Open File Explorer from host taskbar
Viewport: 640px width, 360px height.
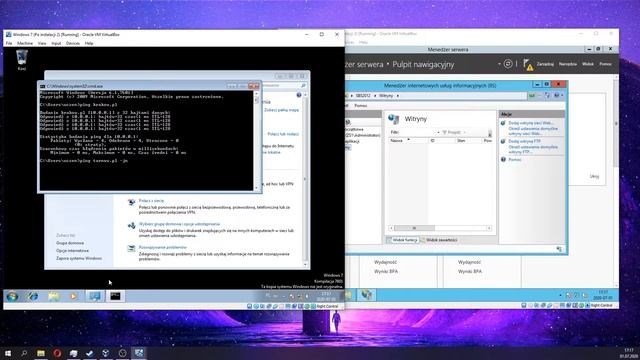(x=40, y=353)
